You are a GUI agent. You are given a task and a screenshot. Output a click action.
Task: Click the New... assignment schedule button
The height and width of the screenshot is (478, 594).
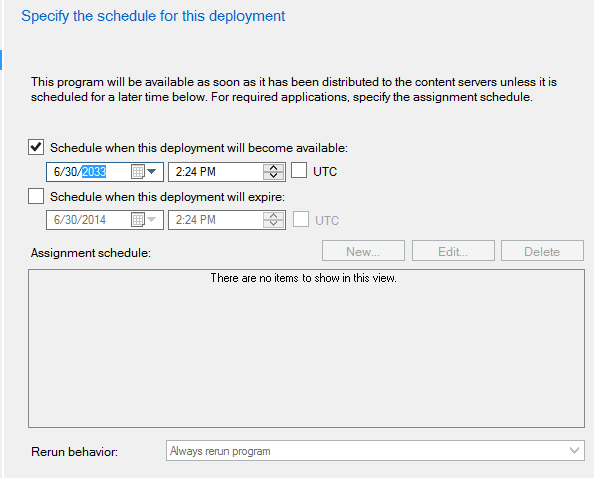(x=363, y=251)
